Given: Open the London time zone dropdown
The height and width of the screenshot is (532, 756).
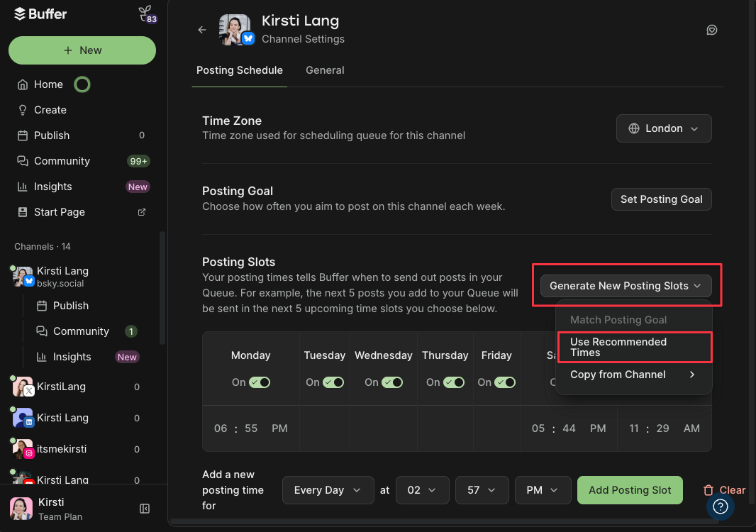Looking at the screenshot, I should point(664,128).
